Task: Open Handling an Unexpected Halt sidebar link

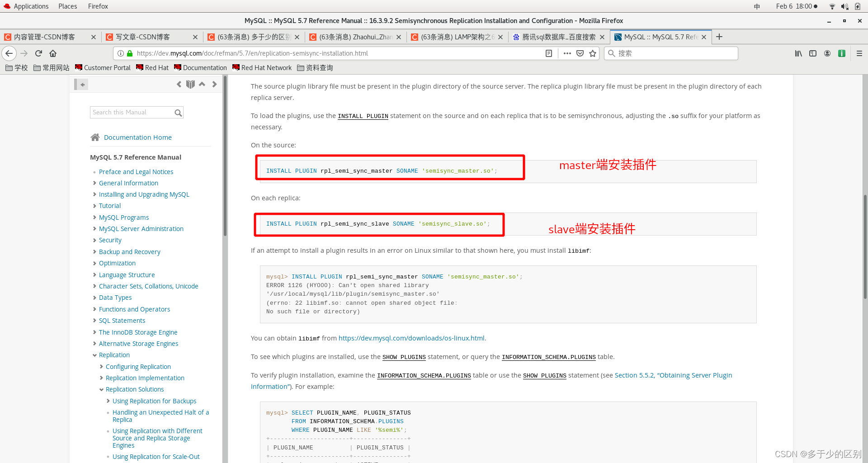Action: click(x=160, y=416)
